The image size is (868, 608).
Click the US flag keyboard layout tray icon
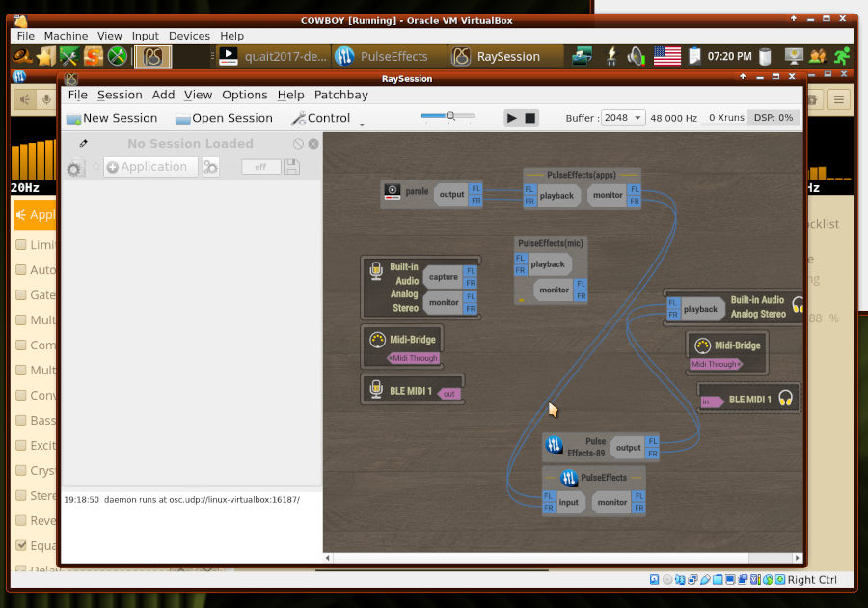(666, 56)
